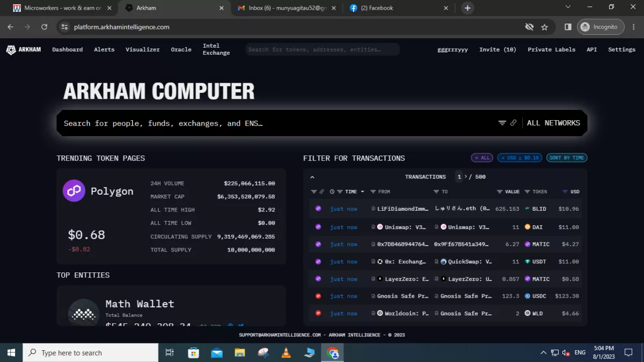Collapse the transactions panel with the chevron
This screenshot has width=644, height=362.
tap(312, 177)
